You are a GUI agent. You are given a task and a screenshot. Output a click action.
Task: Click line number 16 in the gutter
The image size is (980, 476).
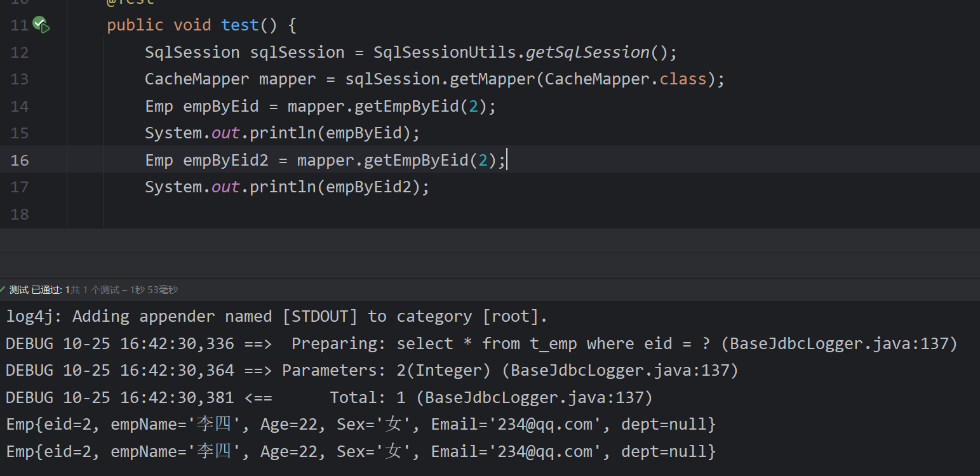[20, 160]
